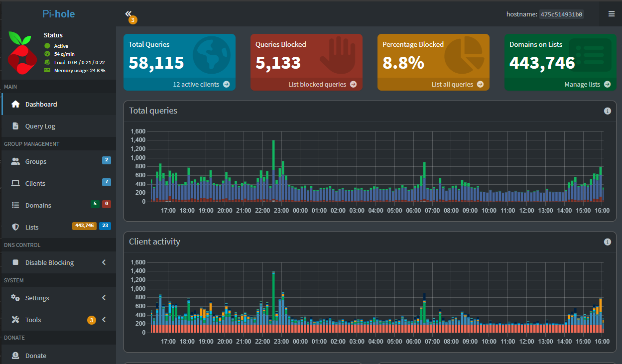Click the Groups people icon
This screenshot has height=364, width=622.
pyautogui.click(x=15, y=161)
